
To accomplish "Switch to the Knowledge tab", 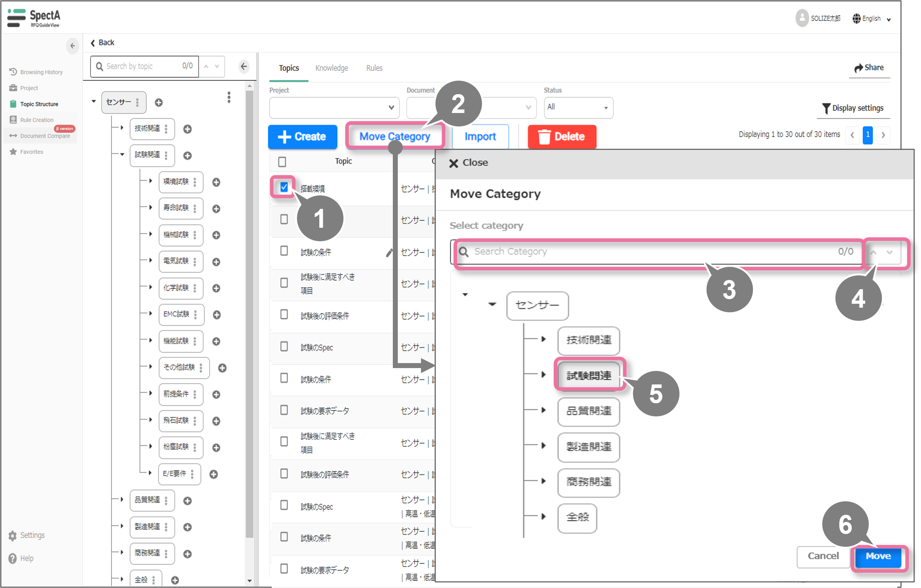I will 331,68.
